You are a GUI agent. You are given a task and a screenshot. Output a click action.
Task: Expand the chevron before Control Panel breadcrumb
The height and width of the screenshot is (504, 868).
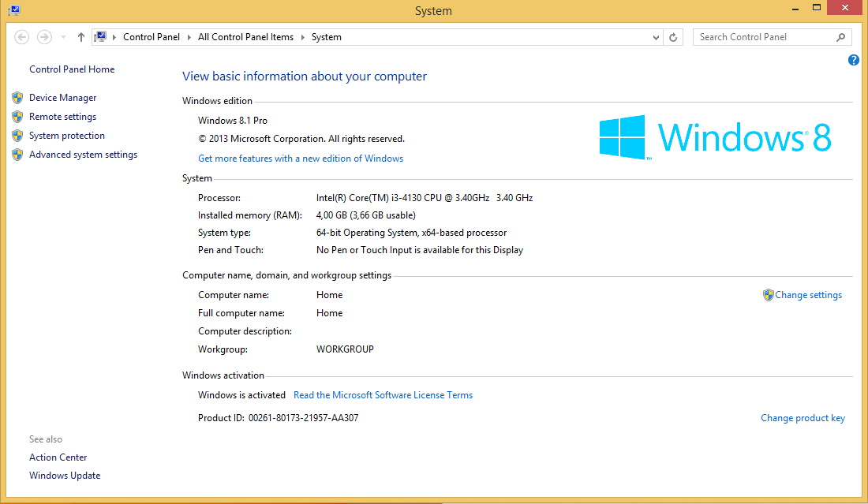tap(114, 37)
